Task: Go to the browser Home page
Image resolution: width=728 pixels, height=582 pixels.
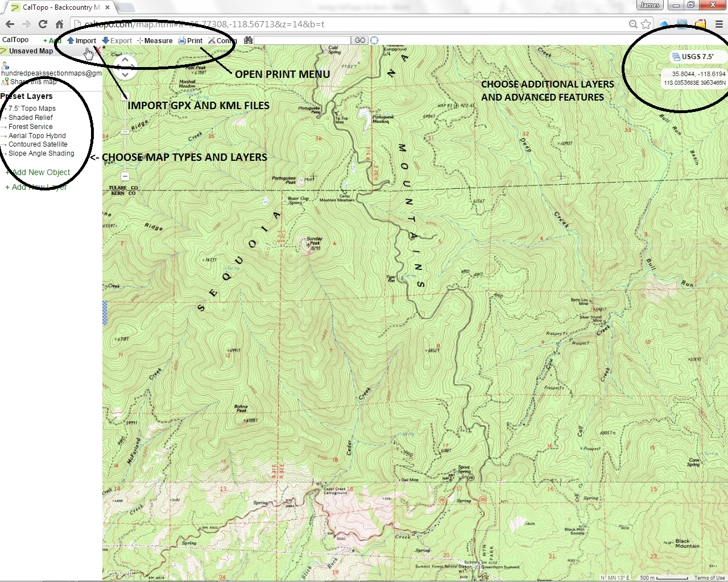Action: 59,24
